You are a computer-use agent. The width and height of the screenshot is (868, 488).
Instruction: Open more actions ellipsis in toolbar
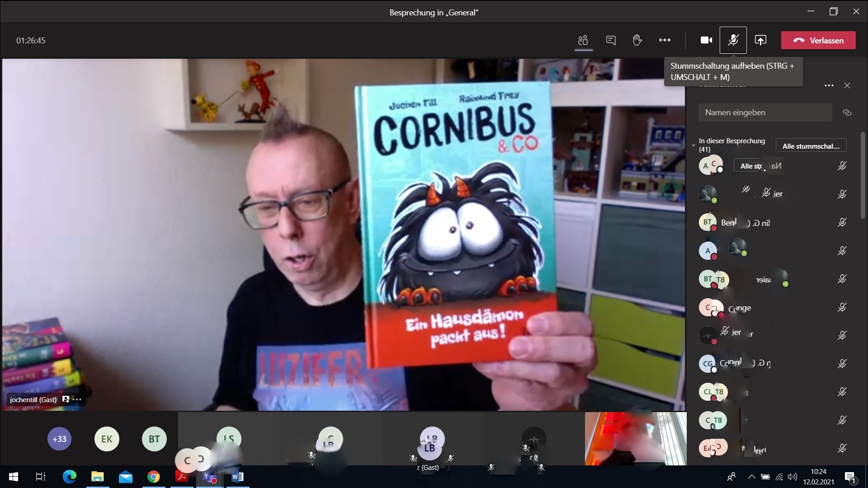pyautogui.click(x=665, y=40)
